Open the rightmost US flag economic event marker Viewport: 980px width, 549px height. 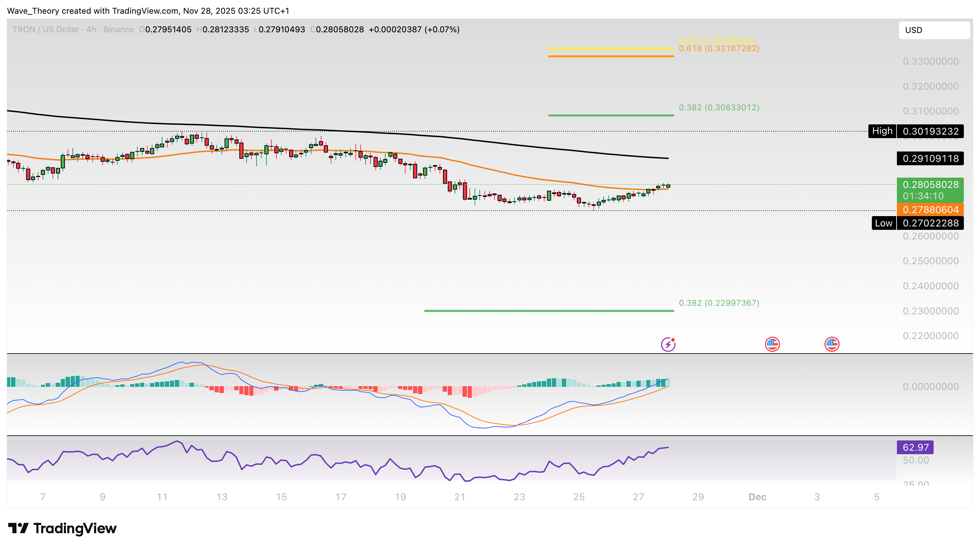[x=832, y=344]
